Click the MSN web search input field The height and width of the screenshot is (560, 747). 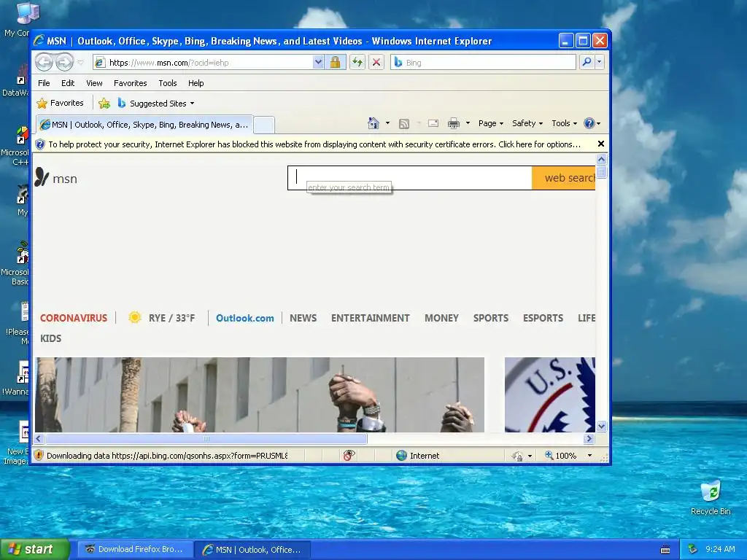click(410, 178)
